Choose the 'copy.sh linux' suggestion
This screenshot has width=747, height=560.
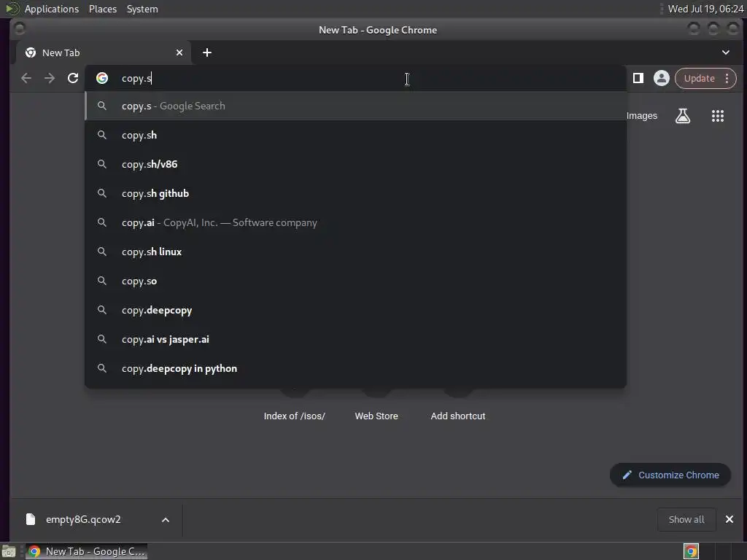pos(355,252)
